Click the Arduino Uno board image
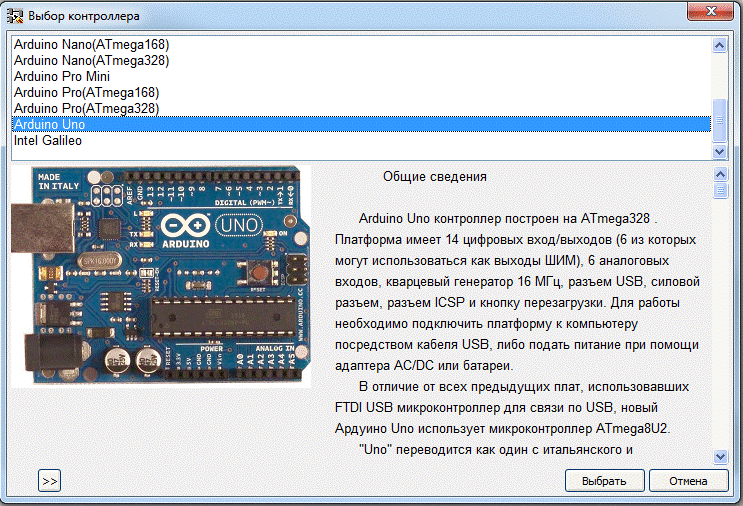 (x=162, y=277)
